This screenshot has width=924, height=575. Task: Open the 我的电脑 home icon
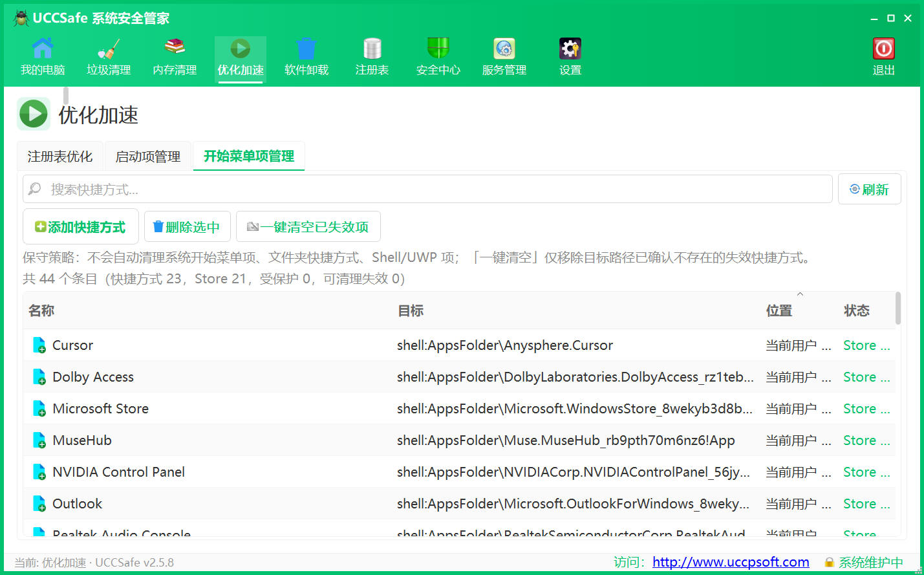tap(43, 49)
